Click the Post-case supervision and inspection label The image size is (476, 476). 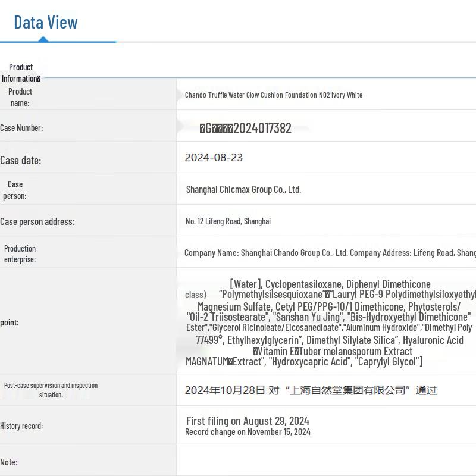[x=51, y=390]
